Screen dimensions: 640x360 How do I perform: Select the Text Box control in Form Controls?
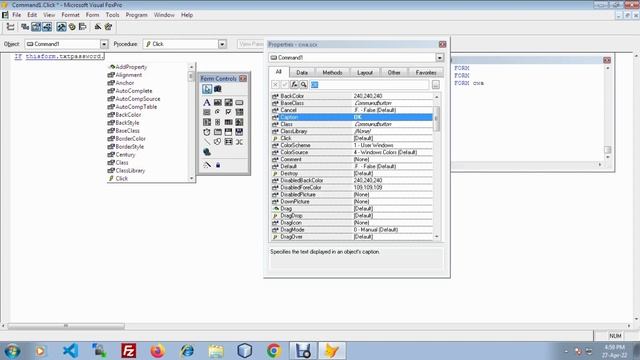[x=218, y=102]
